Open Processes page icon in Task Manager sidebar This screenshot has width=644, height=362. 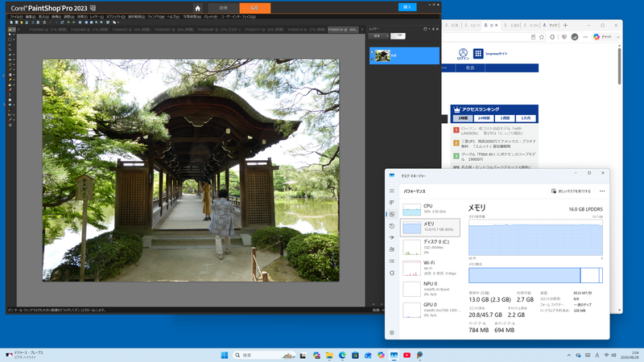click(392, 203)
